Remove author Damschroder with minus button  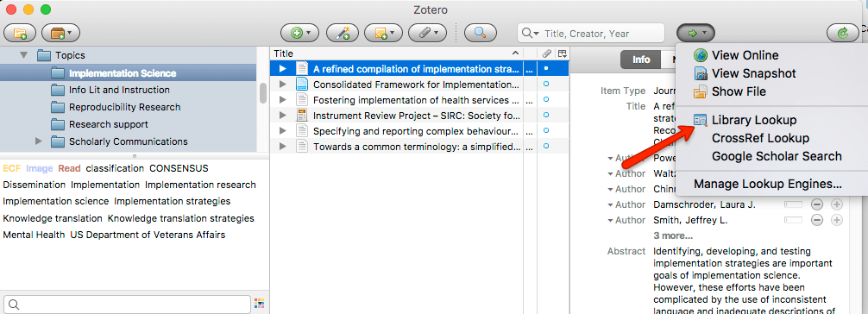coord(817,204)
